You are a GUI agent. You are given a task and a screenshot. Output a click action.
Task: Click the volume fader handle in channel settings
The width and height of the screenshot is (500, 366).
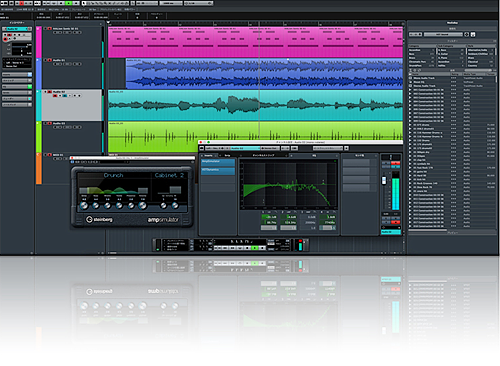click(x=384, y=180)
